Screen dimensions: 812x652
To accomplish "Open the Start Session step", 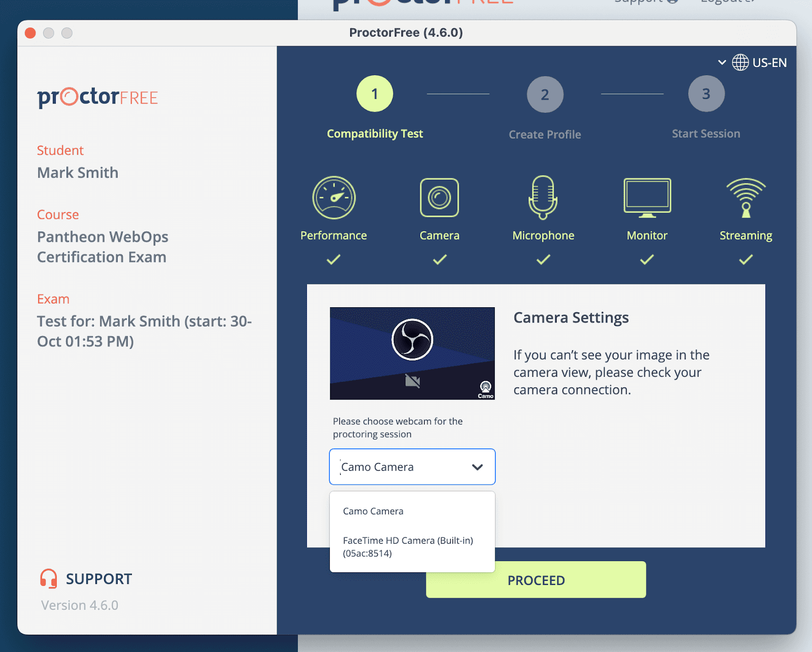I will [x=706, y=93].
